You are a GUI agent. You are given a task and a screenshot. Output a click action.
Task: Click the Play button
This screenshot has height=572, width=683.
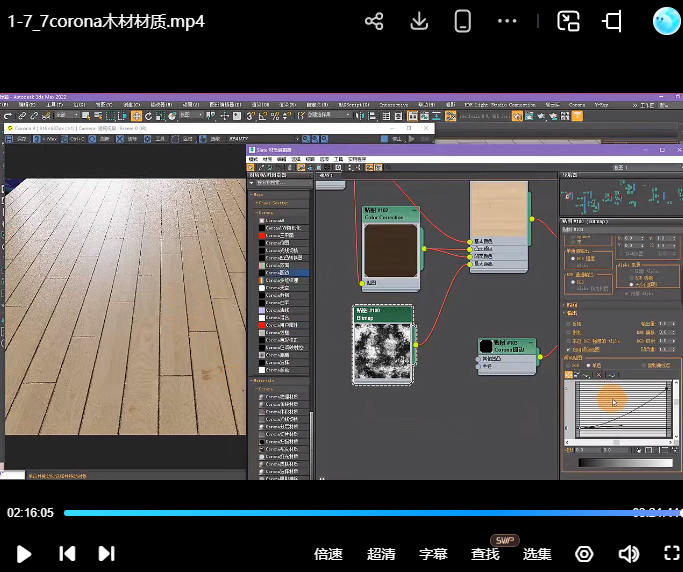pos(25,553)
